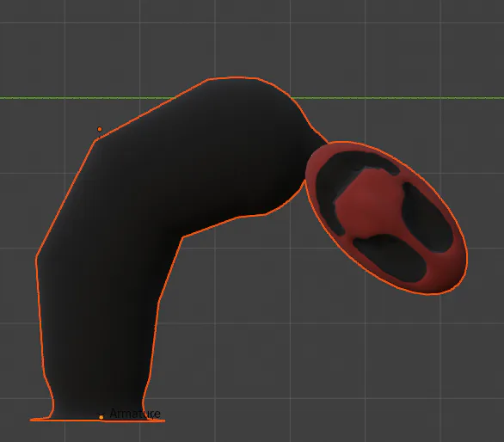This screenshot has height=442, width=504.
Task: Click the red oval disc object
Action: point(385,218)
